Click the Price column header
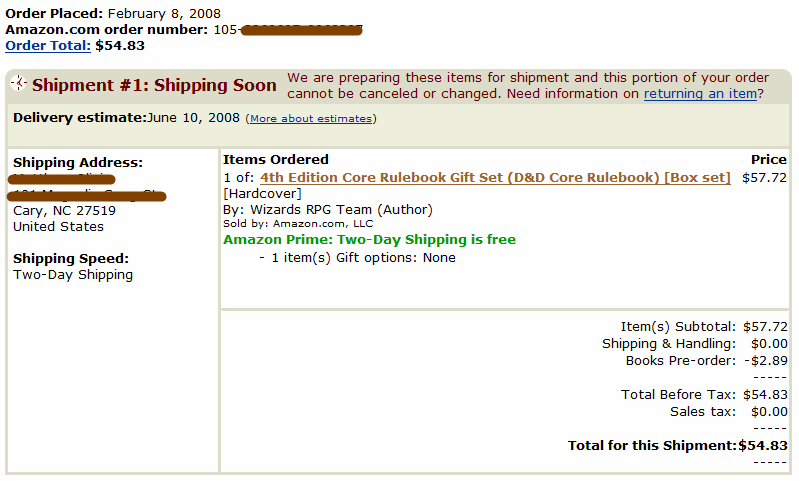Screen dimensions: 799x482 click(x=768, y=159)
